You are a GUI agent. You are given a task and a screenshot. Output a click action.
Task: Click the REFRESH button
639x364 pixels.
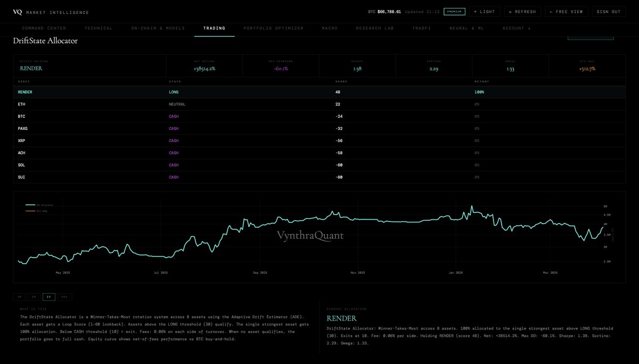[x=522, y=12]
